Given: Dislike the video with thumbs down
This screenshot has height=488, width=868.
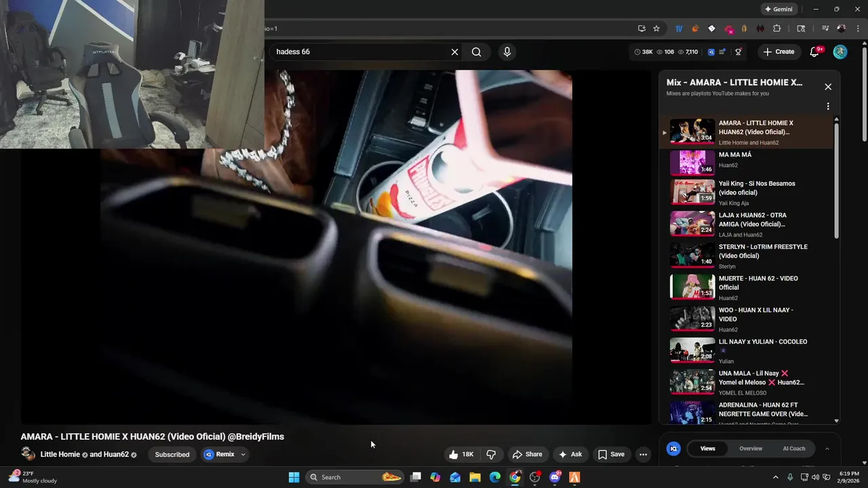Looking at the screenshot, I should pyautogui.click(x=492, y=454).
